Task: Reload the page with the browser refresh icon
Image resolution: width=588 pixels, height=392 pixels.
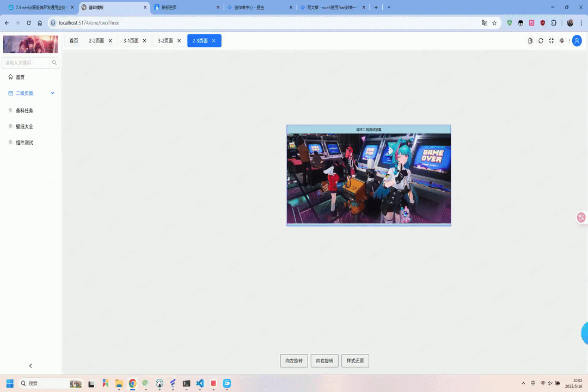Action: (28, 23)
